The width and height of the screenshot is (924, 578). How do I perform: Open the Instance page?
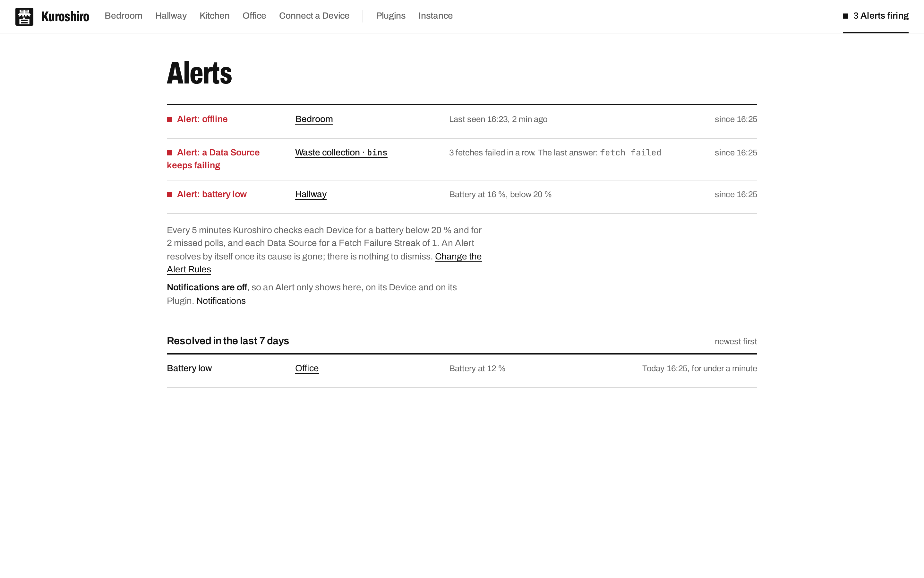[435, 16]
